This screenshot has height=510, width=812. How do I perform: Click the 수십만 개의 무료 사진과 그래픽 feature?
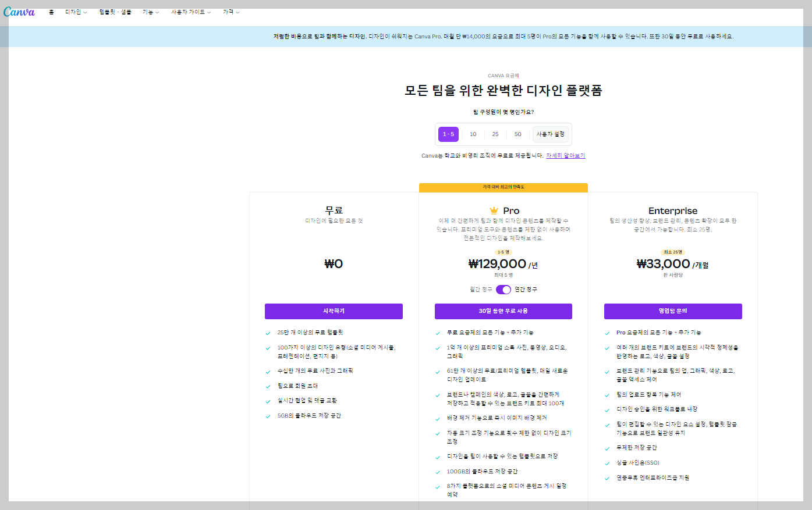[315, 371]
